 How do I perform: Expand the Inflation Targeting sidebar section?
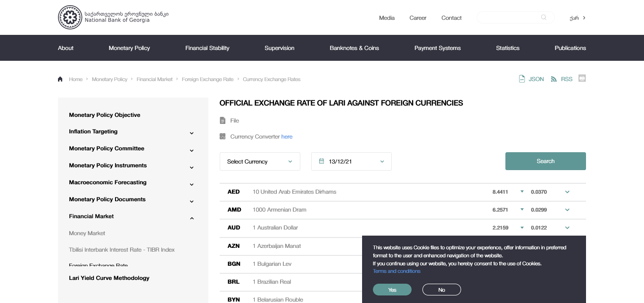tap(192, 133)
